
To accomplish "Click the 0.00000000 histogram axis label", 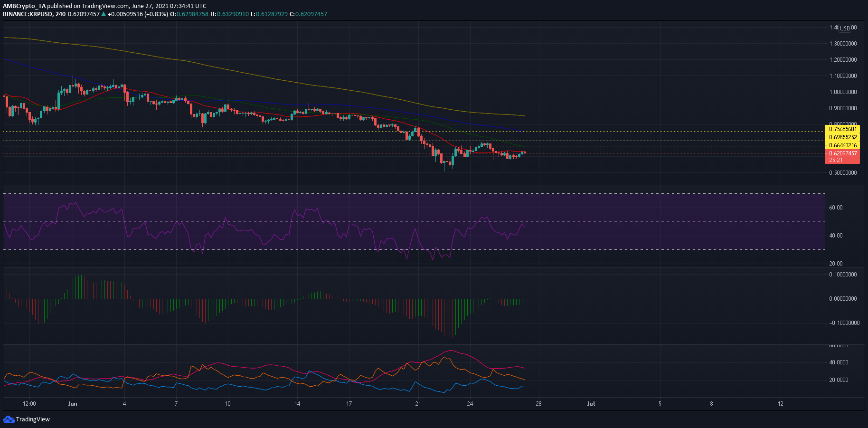I will coord(843,299).
